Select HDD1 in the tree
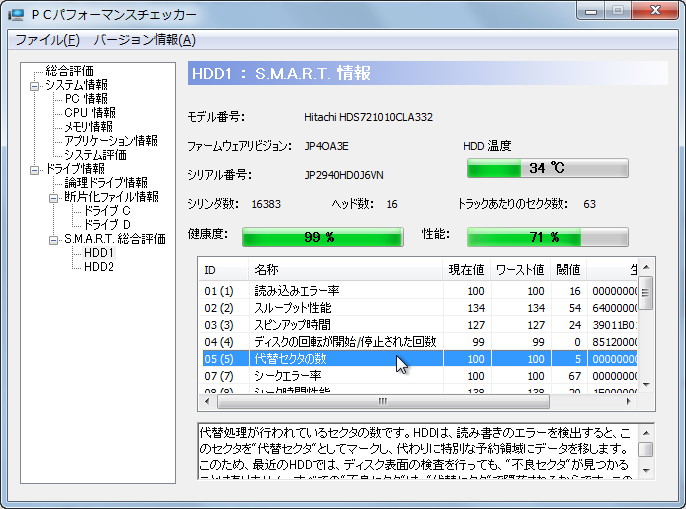The image size is (686, 509). tap(99, 253)
